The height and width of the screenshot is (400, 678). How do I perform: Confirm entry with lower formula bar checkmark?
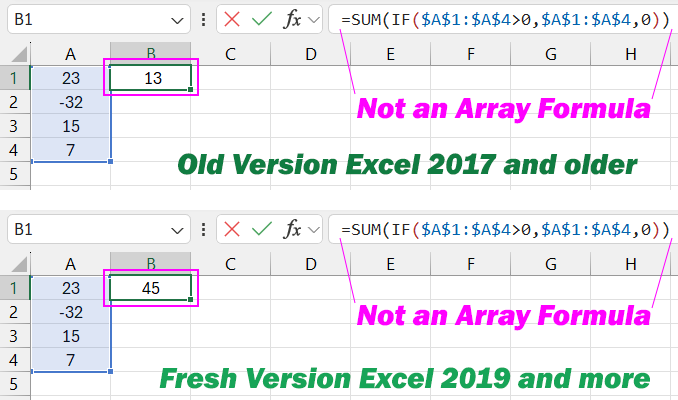[262, 230]
